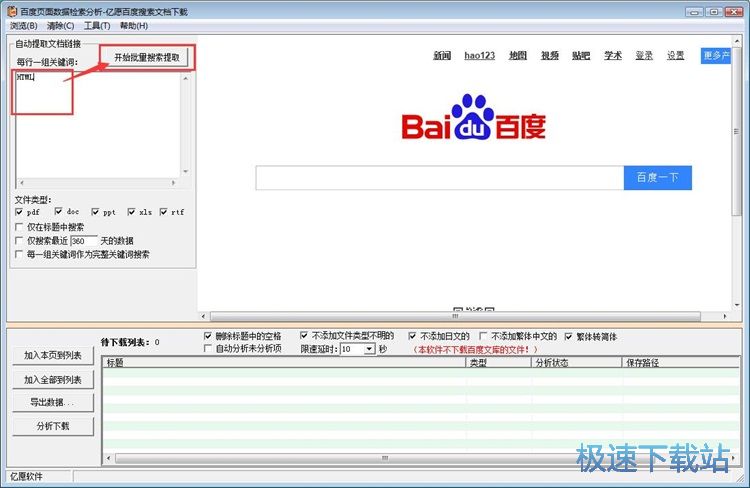
Task: Click keyword box scroll left arrow
Action: click(22, 183)
